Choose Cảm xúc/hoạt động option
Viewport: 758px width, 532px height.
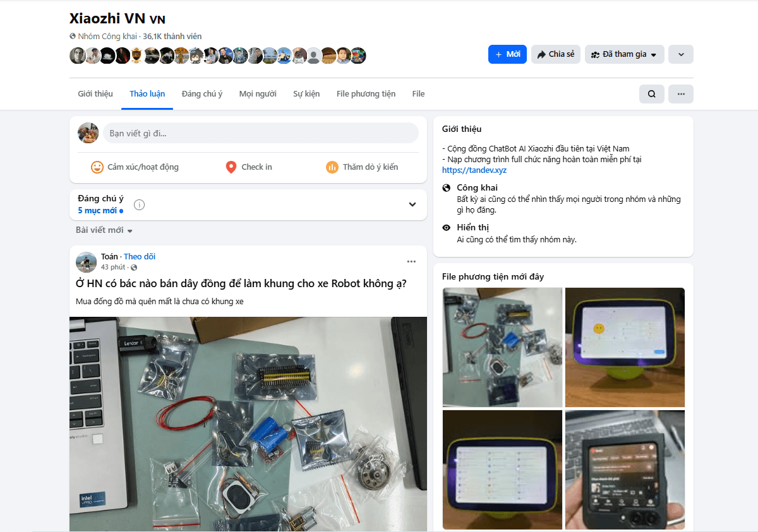click(x=135, y=167)
